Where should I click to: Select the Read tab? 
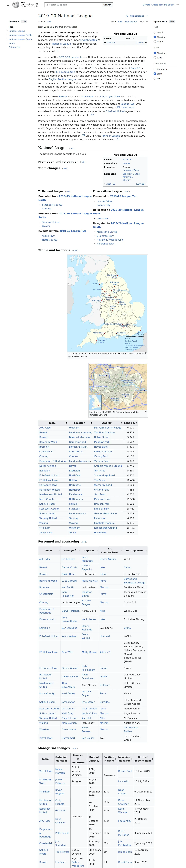(x=113, y=22)
